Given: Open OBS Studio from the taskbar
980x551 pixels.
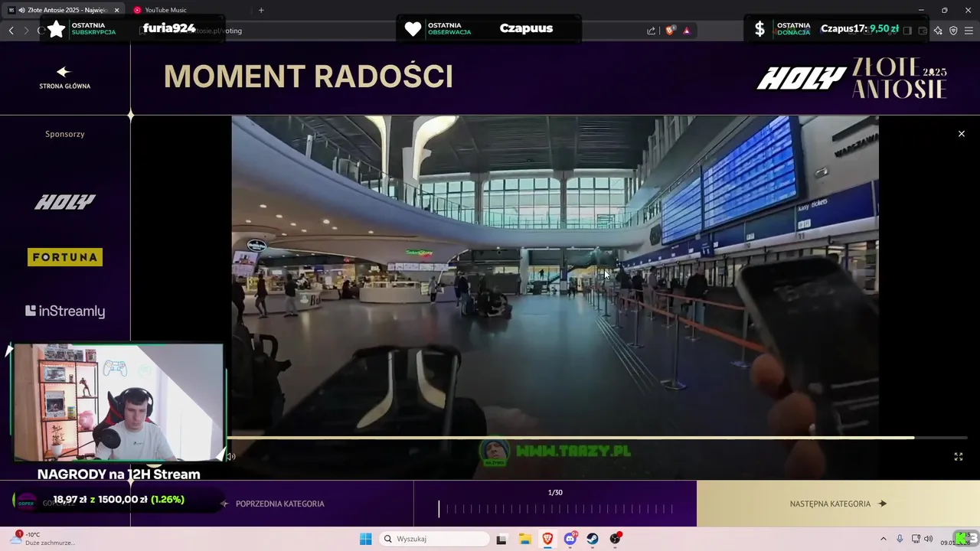Looking at the screenshot, I should pyautogui.click(x=615, y=539).
